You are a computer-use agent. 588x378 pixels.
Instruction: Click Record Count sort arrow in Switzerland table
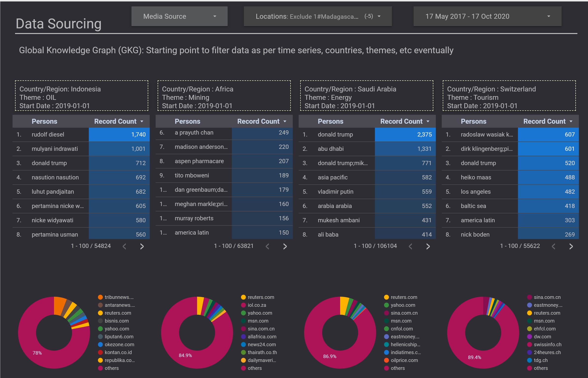click(x=571, y=121)
